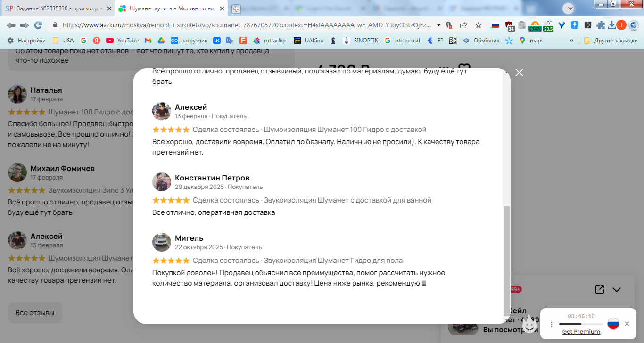Expand the hidden bookmarks chevron
The image size is (644, 343).
(x=571, y=41)
